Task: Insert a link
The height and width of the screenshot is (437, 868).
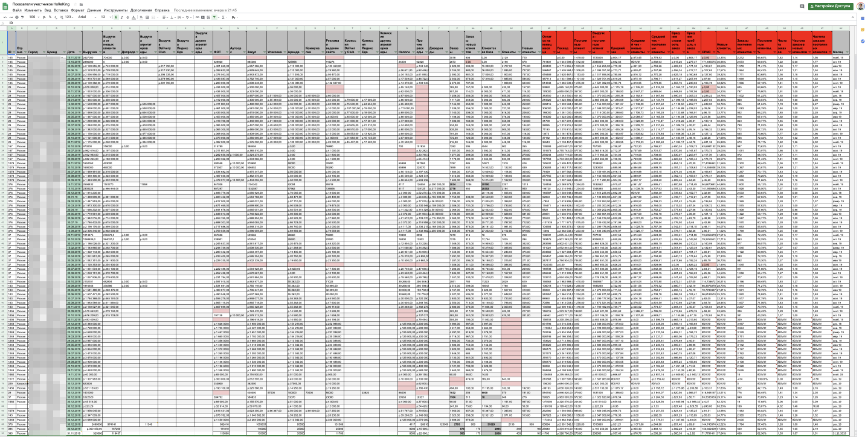Action: (197, 17)
